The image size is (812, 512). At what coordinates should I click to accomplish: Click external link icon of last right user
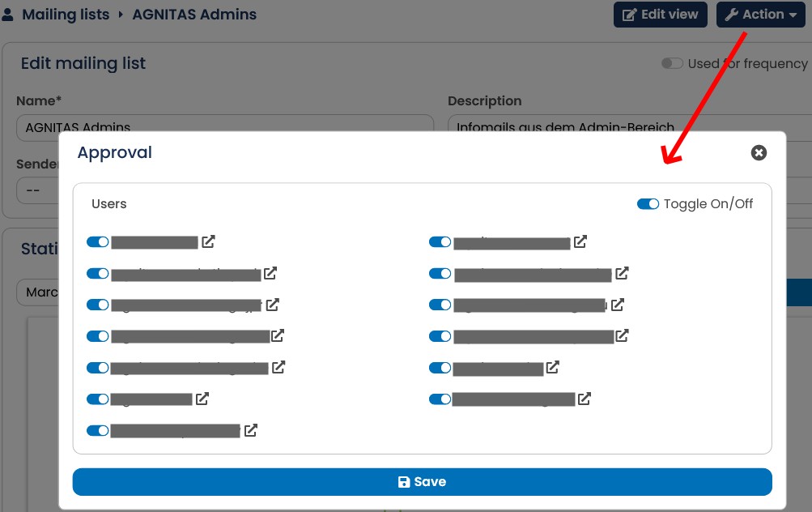(585, 399)
